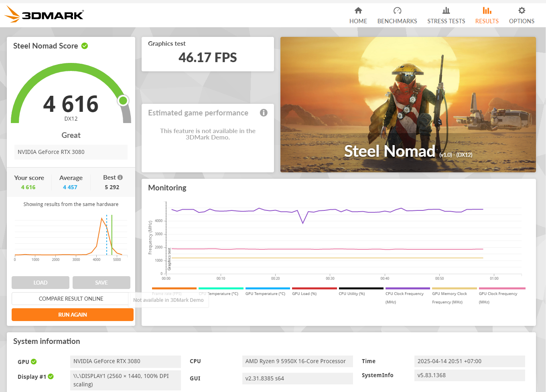Image resolution: width=546 pixels, height=392 pixels.
Task: Click the GPU value in System information
Action: click(126, 361)
